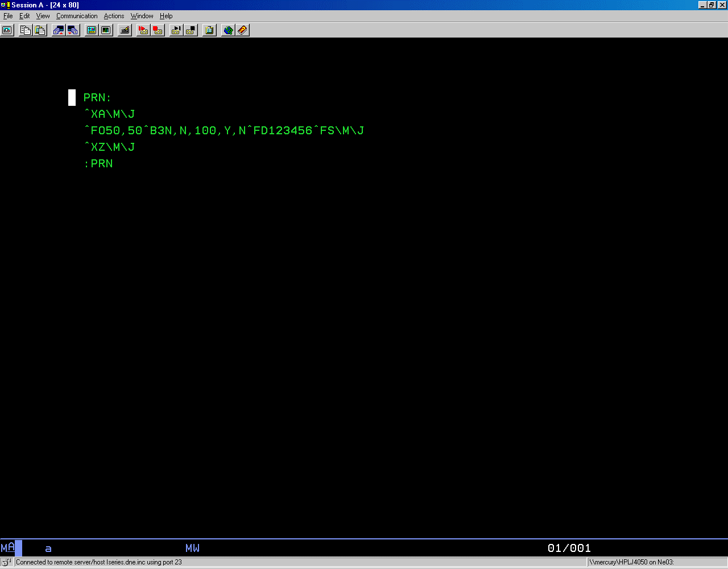The width and height of the screenshot is (728, 569).
Task: Stop macro recording with red square icon
Action: pos(158,30)
